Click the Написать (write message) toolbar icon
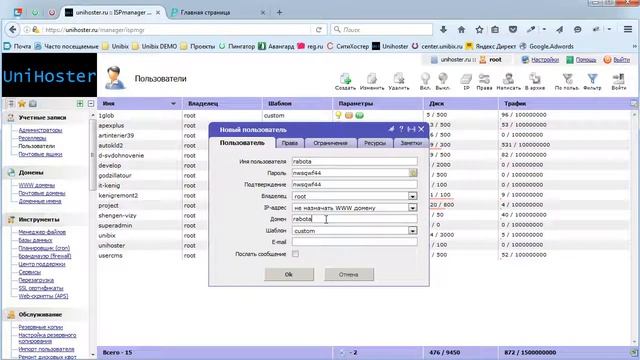Viewport: 640px width, 360px height. click(x=509, y=81)
